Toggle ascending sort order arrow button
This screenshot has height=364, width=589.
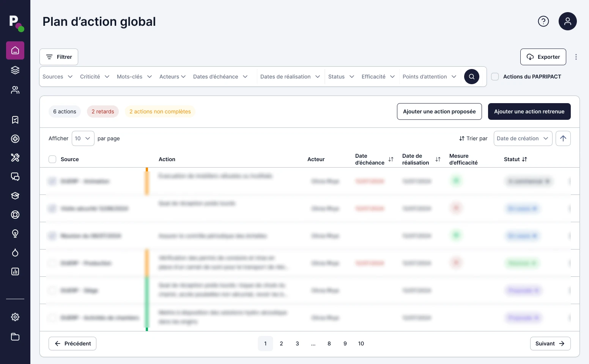click(563, 138)
